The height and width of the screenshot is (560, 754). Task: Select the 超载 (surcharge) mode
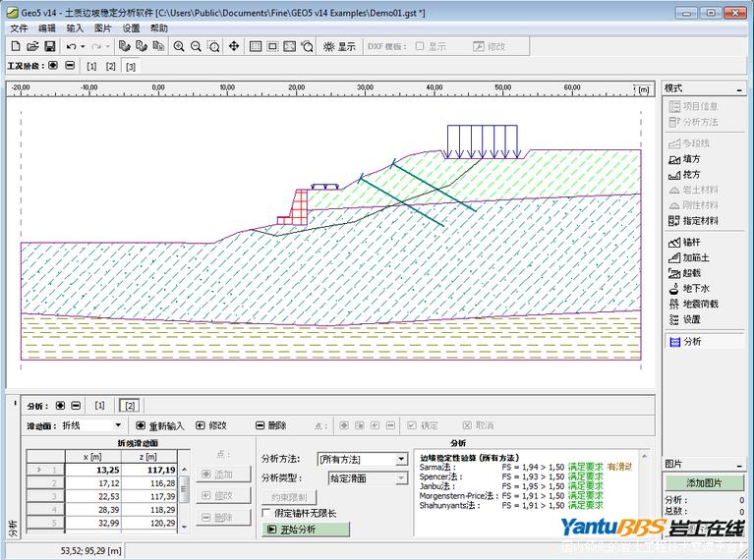690,274
